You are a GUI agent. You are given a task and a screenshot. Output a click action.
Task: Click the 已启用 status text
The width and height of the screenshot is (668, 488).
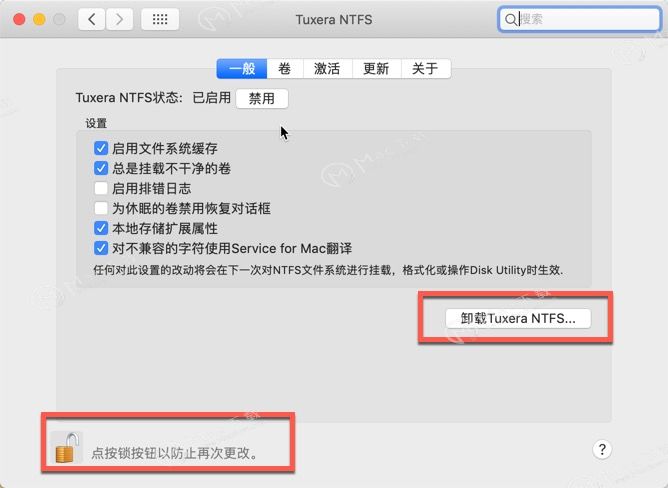click(212, 98)
